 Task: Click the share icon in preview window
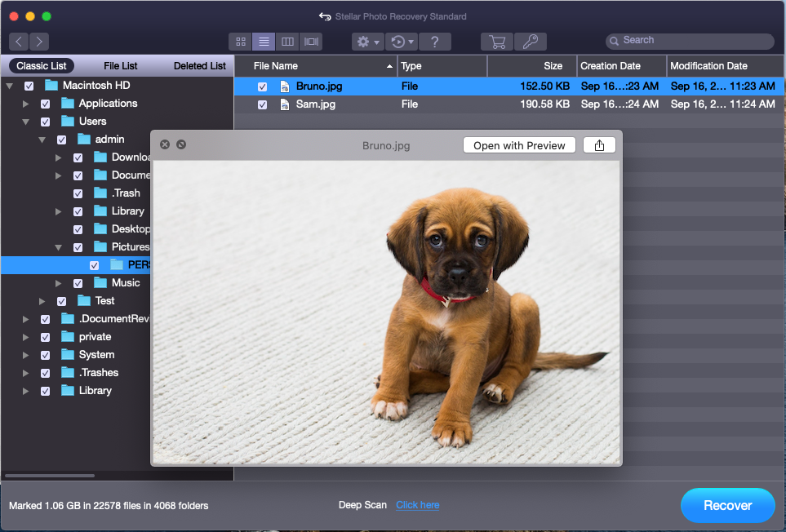click(599, 145)
